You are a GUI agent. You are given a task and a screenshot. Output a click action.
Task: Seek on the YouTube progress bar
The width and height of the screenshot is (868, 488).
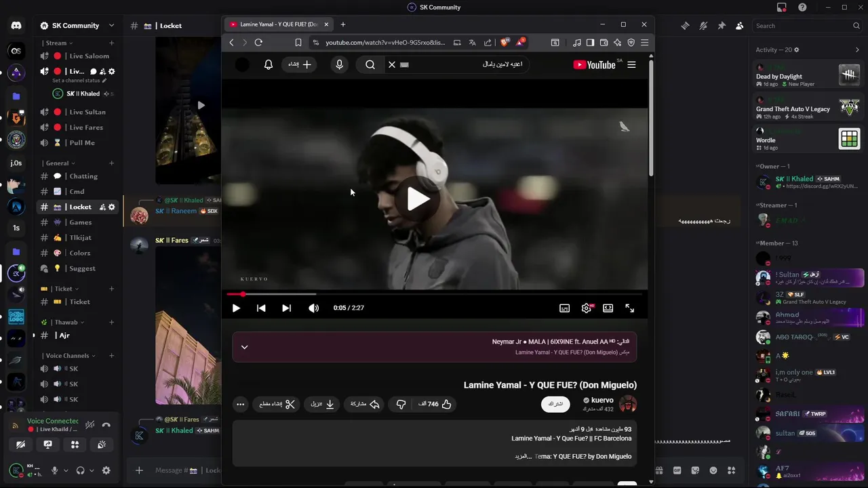pyautogui.click(x=435, y=294)
